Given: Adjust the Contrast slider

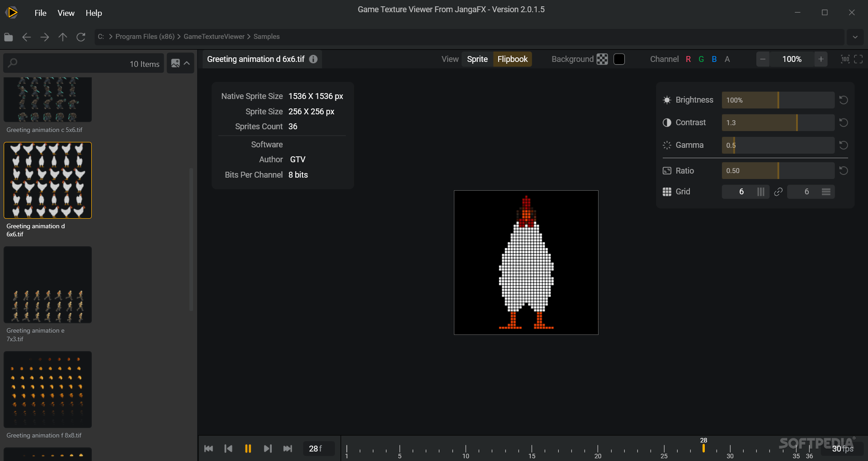Looking at the screenshot, I should point(778,122).
